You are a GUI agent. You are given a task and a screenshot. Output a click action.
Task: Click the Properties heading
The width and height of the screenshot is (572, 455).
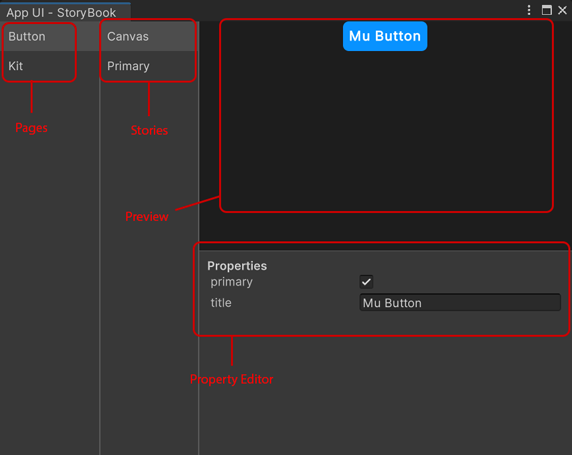237,266
